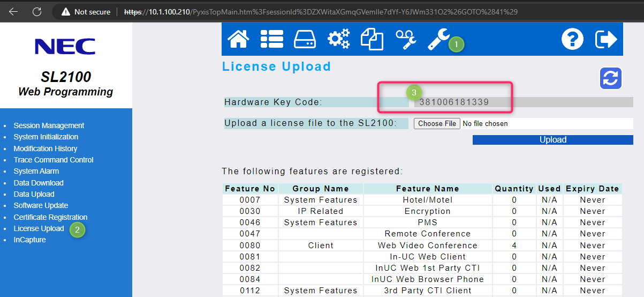Click the blue Upload button
Screen dimensions: 644x297
click(552, 139)
